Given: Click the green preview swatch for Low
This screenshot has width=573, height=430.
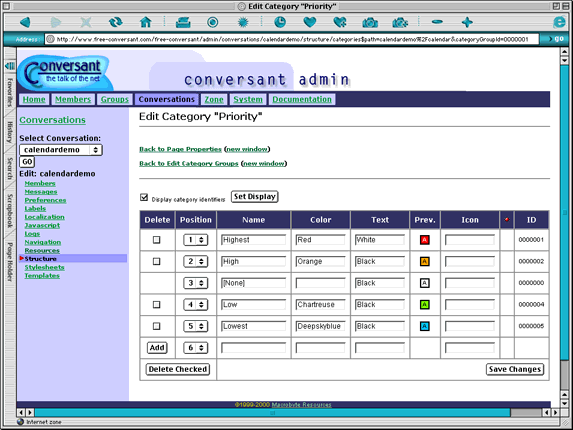Looking at the screenshot, I should pos(425,305).
